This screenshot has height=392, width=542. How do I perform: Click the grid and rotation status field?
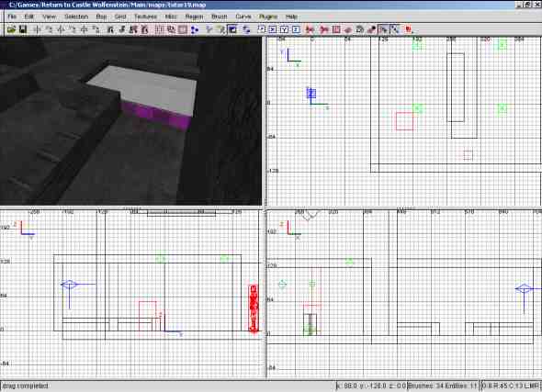pos(511,386)
